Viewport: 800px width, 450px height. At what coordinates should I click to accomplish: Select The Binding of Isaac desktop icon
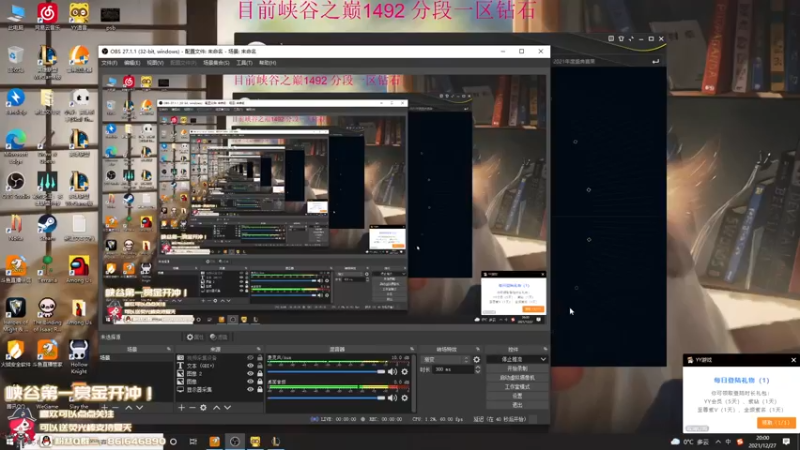(47, 315)
